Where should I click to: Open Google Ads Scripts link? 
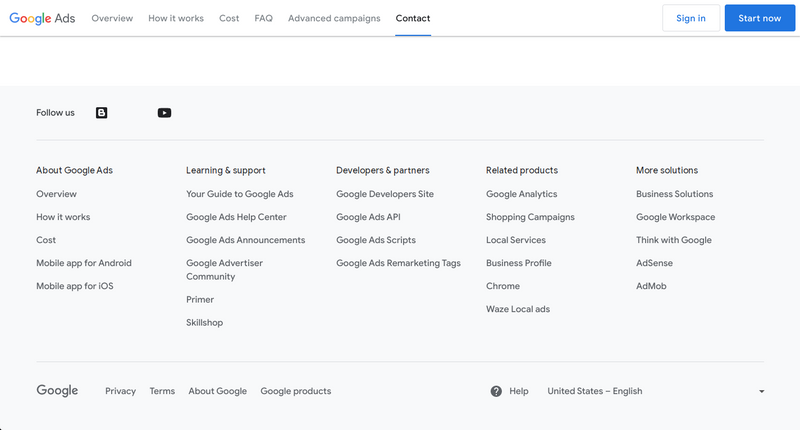pyautogui.click(x=376, y=240)
